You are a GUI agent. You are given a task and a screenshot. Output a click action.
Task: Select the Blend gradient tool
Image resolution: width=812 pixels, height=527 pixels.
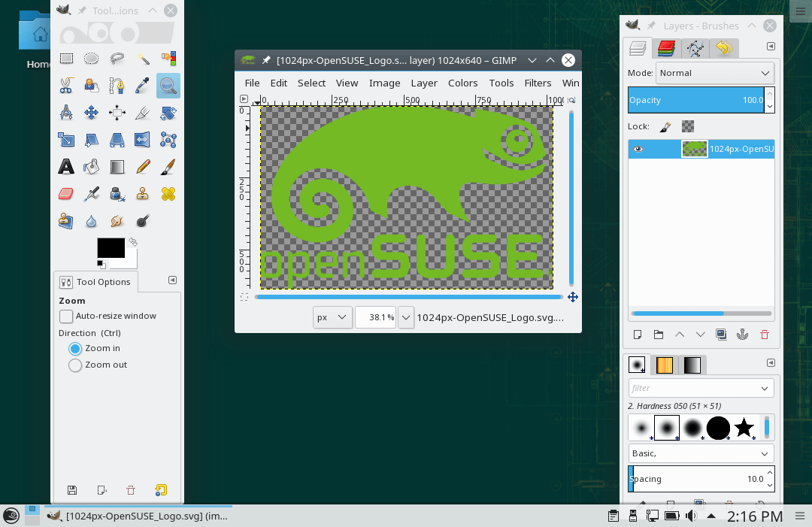click(117, 167)
